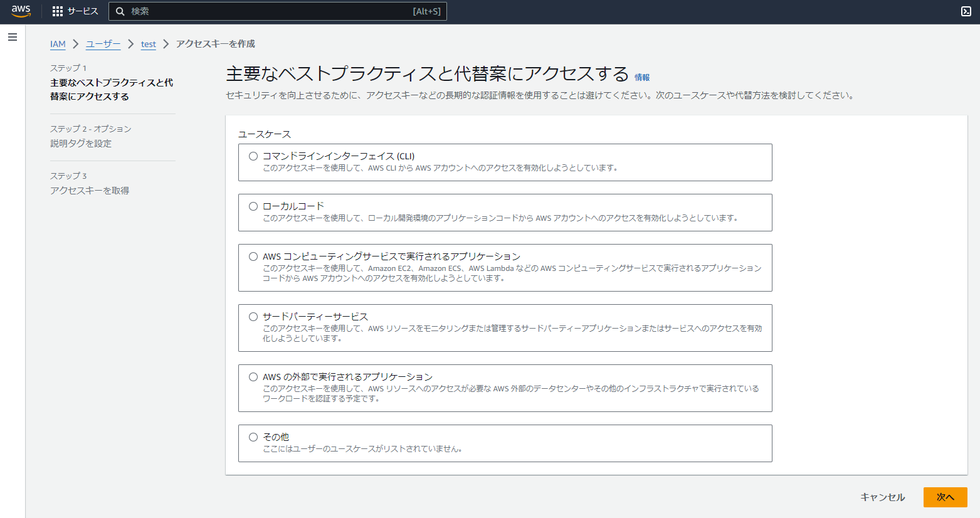
Task: Select サードパーティーサービス radio option
Action: pos(253,317)
